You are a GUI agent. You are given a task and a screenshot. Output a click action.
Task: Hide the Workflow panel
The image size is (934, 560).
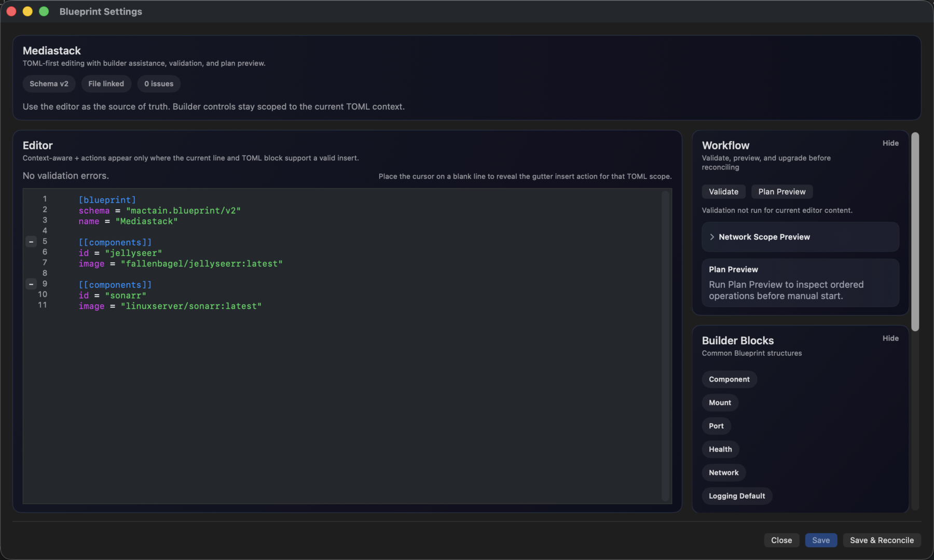click(x=890, y=143)
